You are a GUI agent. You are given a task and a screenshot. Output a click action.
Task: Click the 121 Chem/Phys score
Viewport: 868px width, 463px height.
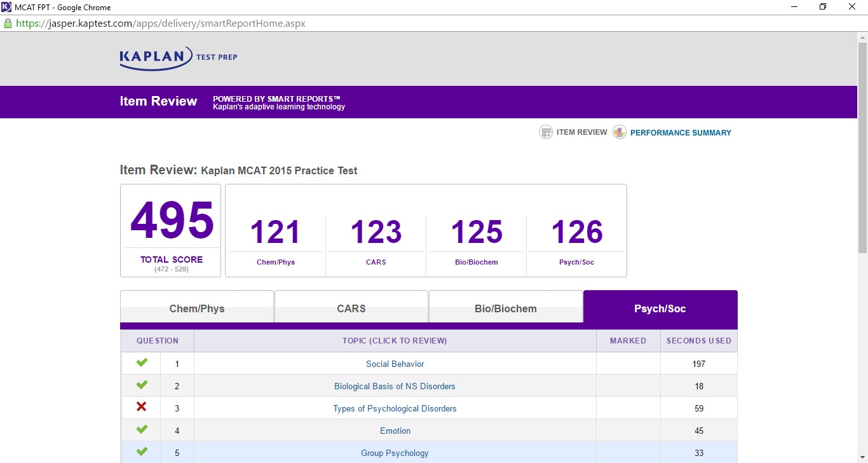[x=276, y=232]
